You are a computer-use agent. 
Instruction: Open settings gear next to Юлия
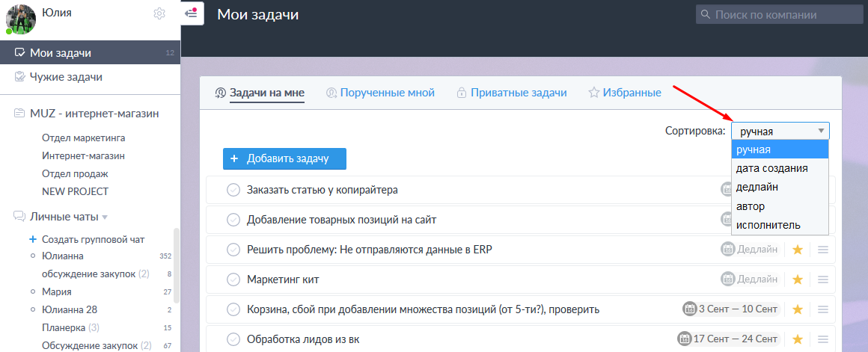pos(159,13)
